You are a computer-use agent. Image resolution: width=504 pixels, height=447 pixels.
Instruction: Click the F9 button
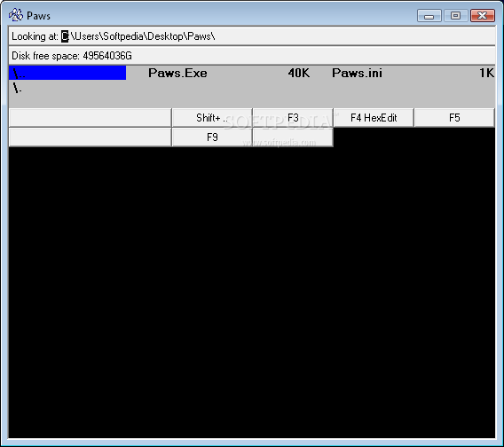click(212, 137)
